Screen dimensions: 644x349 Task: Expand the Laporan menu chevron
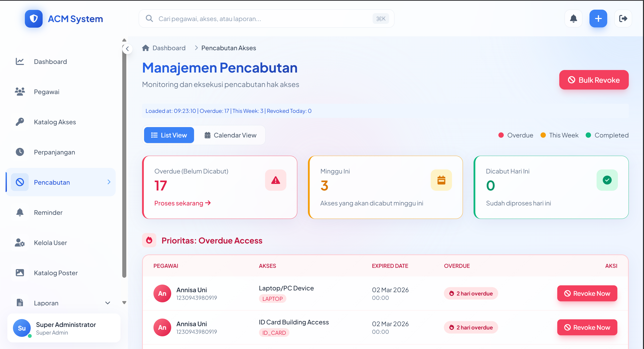point(108,303)
